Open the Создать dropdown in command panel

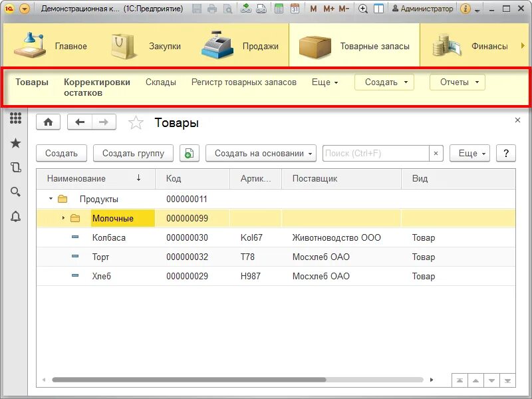coord(384,82)
